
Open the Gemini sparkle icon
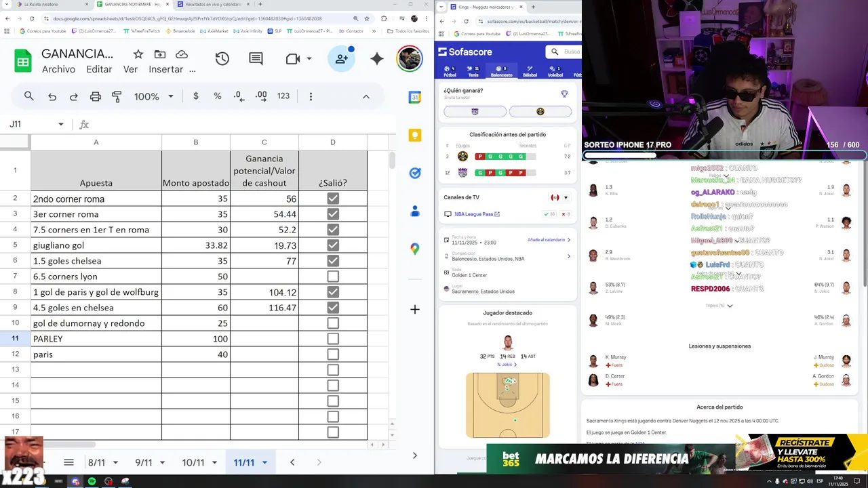click(377, 59)
